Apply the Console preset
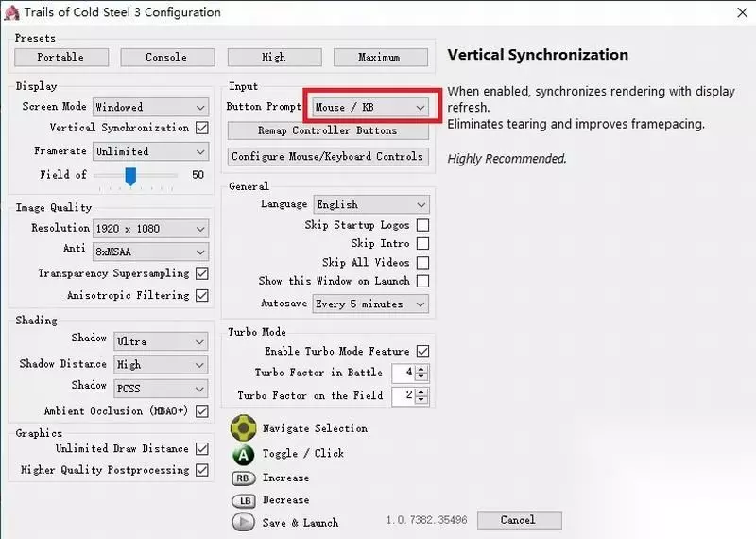 coord(167,57)
